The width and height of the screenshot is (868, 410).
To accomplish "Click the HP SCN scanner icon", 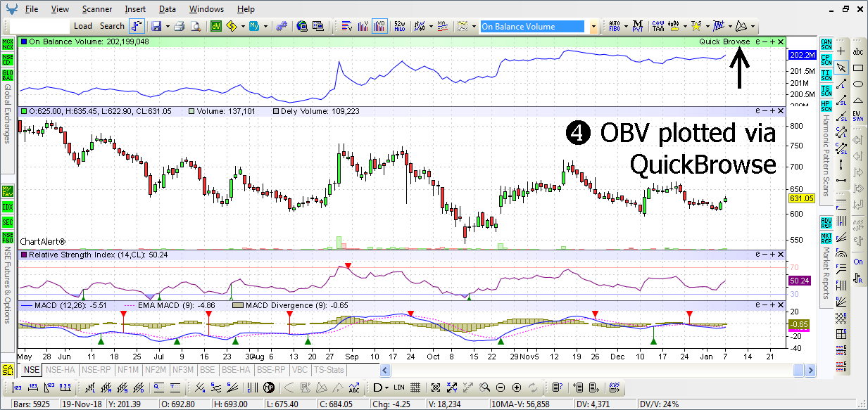I will pyautogui.click(x=826, y=106).
